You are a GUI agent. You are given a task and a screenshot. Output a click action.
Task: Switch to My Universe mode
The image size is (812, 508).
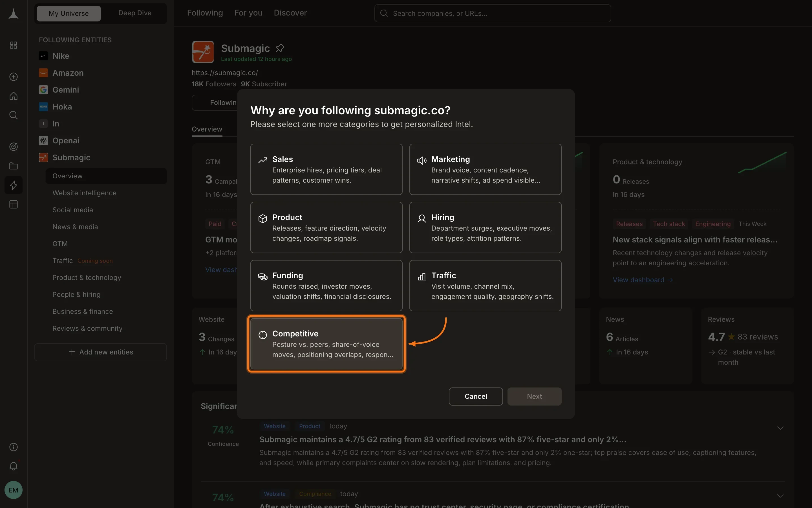pyautogui.click(x=69, y=14)
